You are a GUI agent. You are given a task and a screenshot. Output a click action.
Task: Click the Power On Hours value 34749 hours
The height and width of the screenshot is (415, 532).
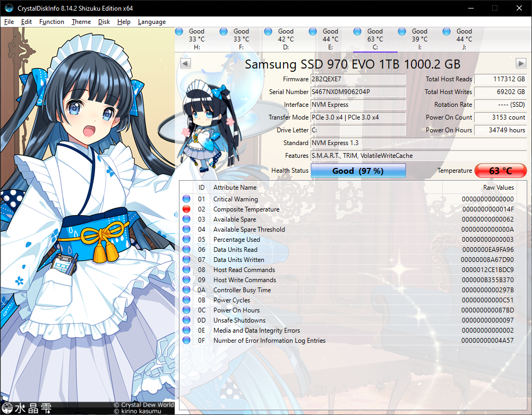point(501,130)
